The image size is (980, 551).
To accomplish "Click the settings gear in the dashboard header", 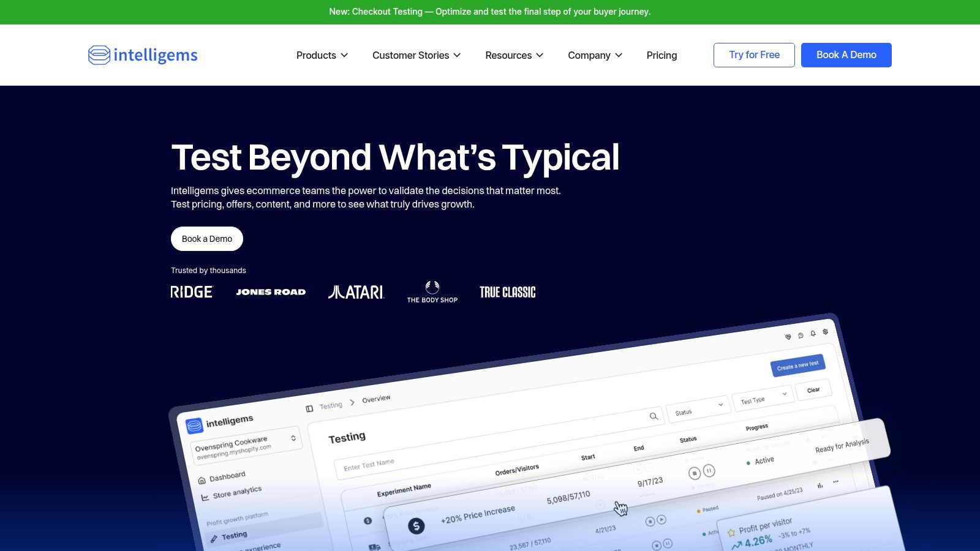I will (x=826, y=332).
